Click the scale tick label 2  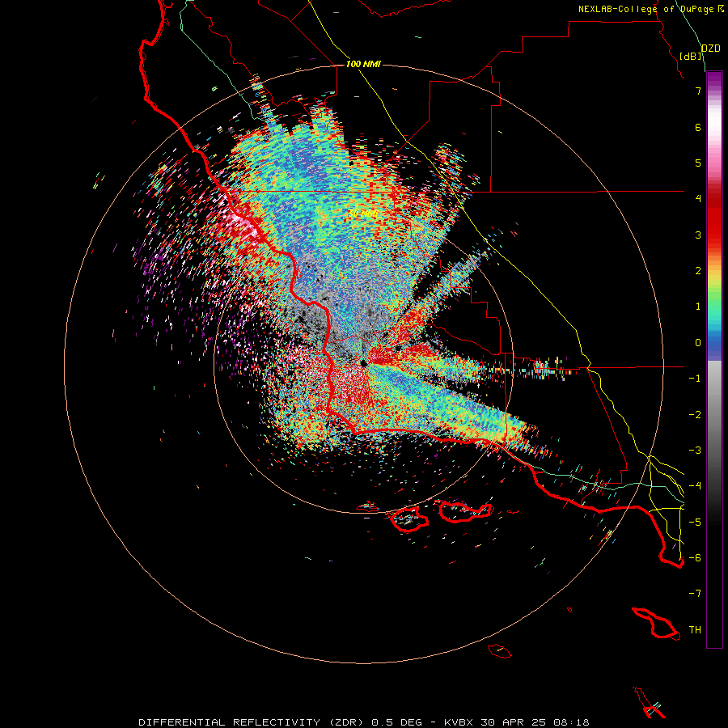(x=698, y=271)
